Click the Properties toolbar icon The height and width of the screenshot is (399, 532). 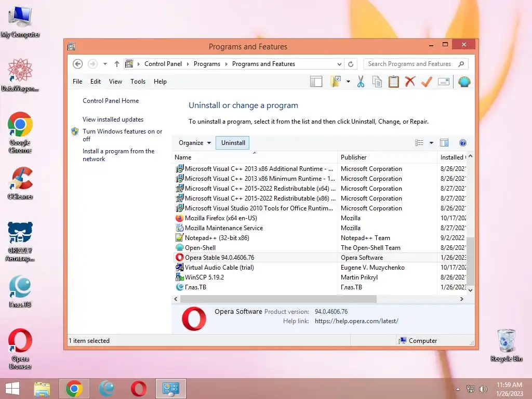pos(444,82)
